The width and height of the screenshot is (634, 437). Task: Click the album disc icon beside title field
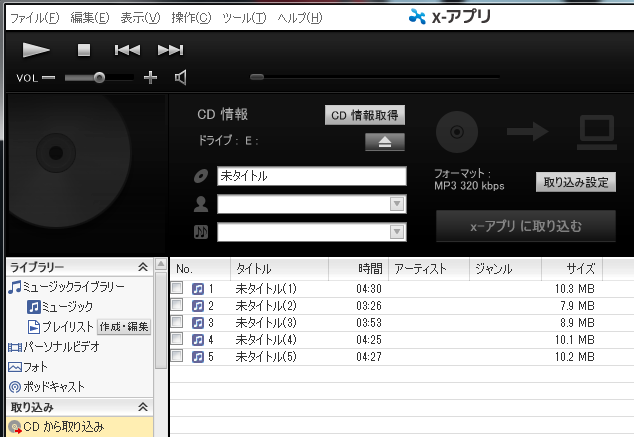coord(201,176)
